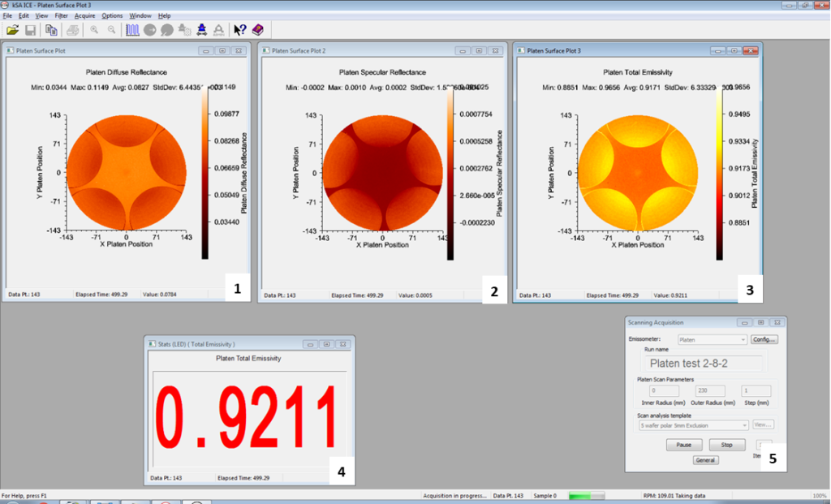Open the Options menu
The height and width of the screenshot is (504, 831).
pyautogui.click(x=113, y=15)
